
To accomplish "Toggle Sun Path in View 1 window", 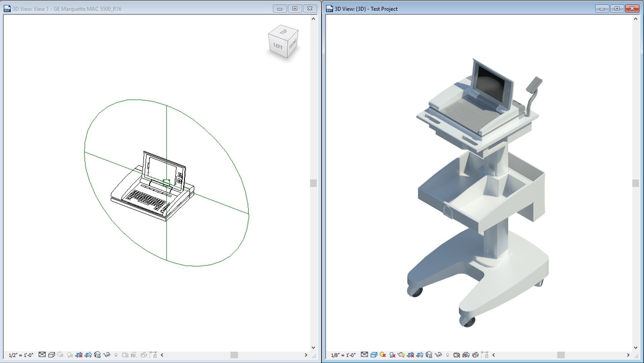I will tap(61, 355).
